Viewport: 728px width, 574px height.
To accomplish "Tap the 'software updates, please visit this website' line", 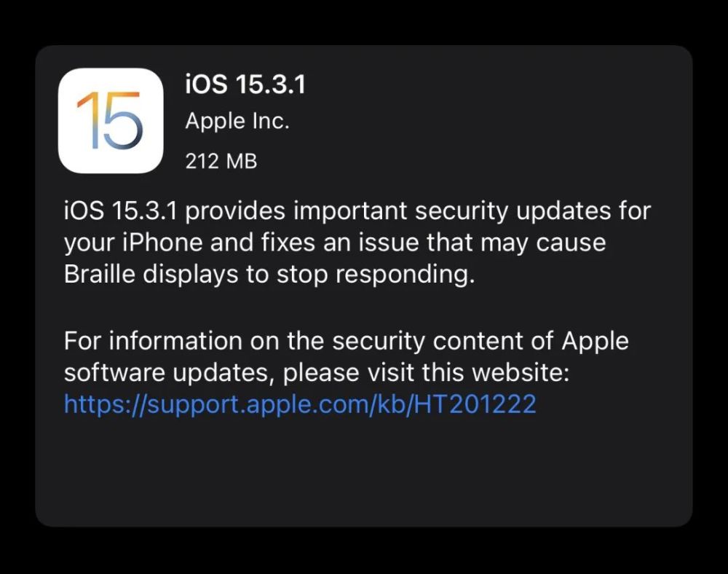I will [317, 372].
